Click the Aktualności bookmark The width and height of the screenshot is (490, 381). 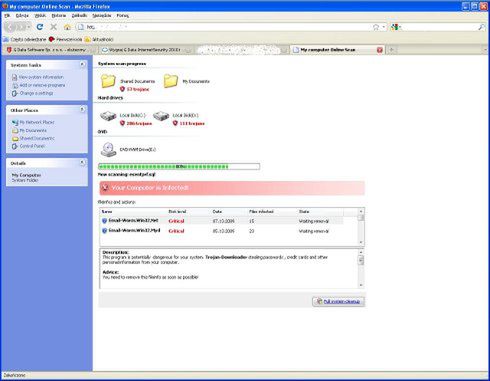pos(99,39)
